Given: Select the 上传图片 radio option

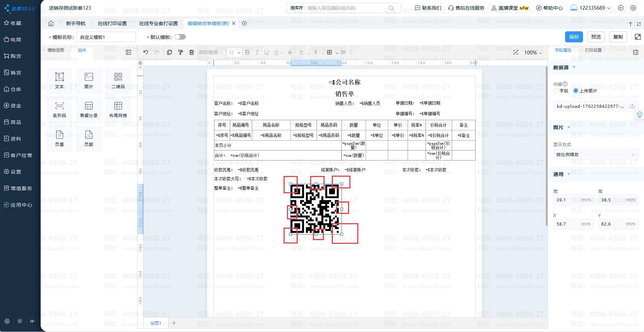Looking at the screenshot, I should coord(576,91).
